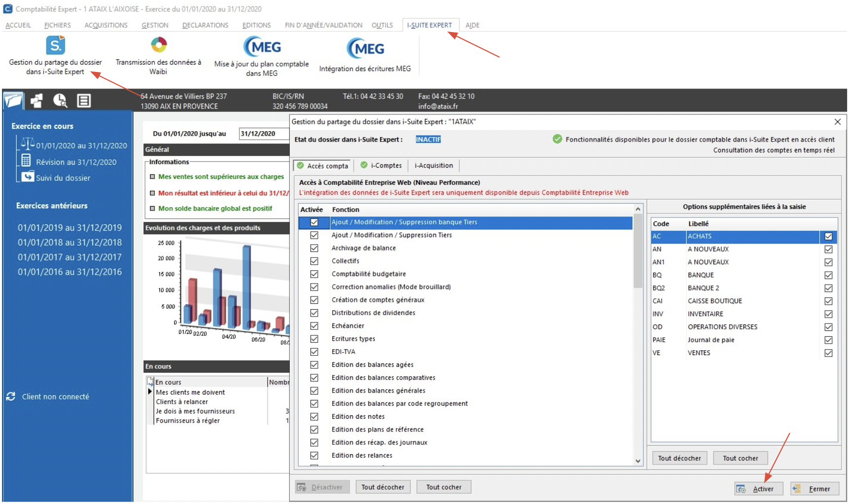This screenshot has height=504, width=851.
Task: Click Tout cocher under journal options
Action: pos(740,458)
